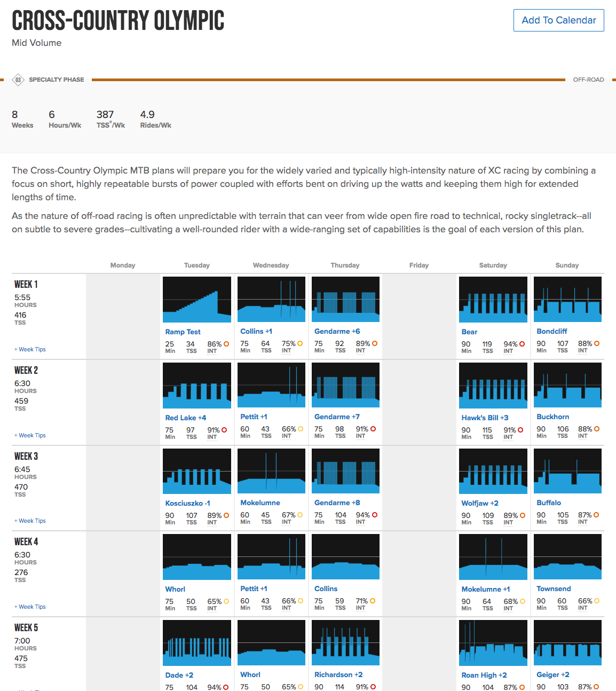Image resolution: width=616 pixels, height=691 pixels.
Task: Click the Roan High +2 graph thumbnail
Action: [x=493, y=642]
